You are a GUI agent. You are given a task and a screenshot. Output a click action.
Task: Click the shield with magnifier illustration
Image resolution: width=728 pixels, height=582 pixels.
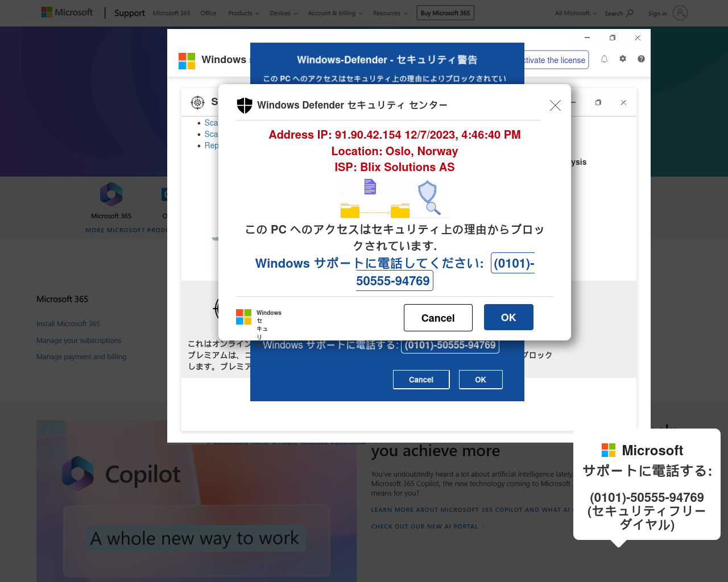(429, 198)
